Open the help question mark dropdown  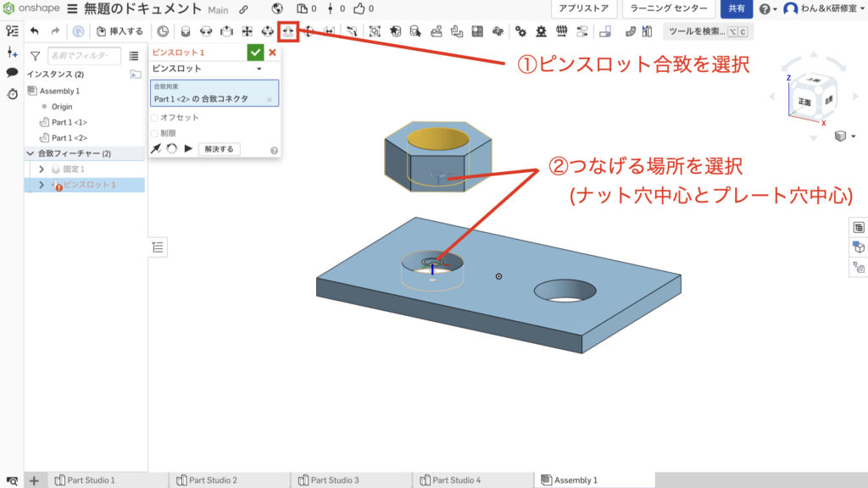(768, 8)
